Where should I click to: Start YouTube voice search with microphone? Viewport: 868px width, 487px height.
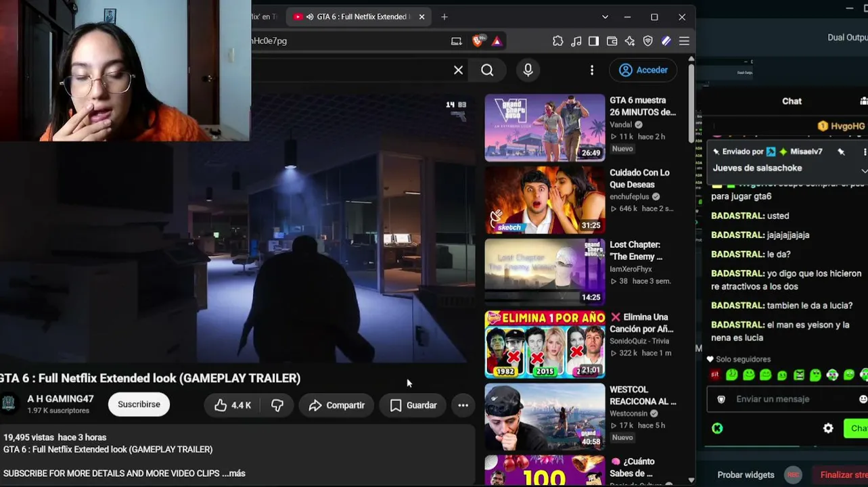(x=528, y=70)
